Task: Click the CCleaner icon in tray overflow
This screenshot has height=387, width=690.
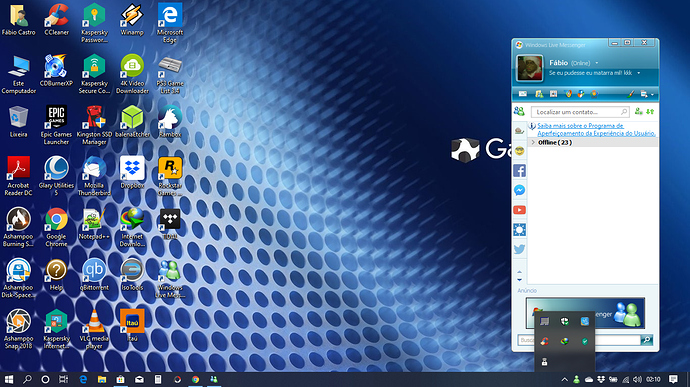Action: tap(545, 341)
